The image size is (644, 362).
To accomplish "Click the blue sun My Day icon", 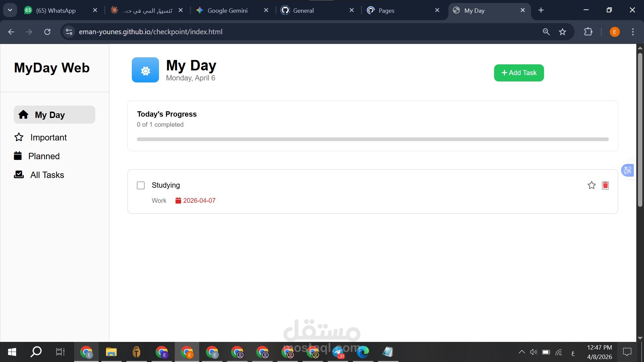I will [x=145, y=70].
